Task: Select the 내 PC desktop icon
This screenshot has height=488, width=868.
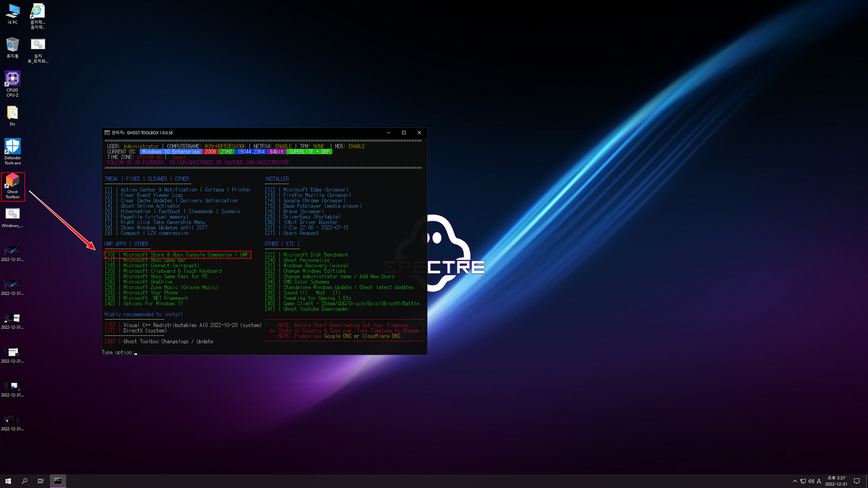Action: (13, 14)
